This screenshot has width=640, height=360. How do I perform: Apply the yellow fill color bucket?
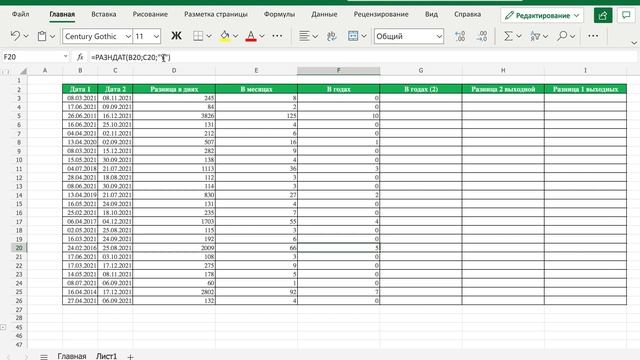pos(224,36)
